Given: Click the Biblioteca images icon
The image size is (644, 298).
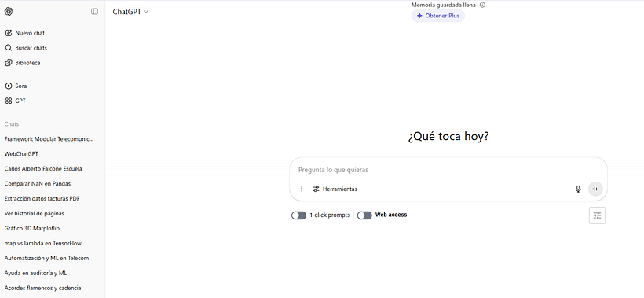Looking at the screenshot, I should point(8,63).
